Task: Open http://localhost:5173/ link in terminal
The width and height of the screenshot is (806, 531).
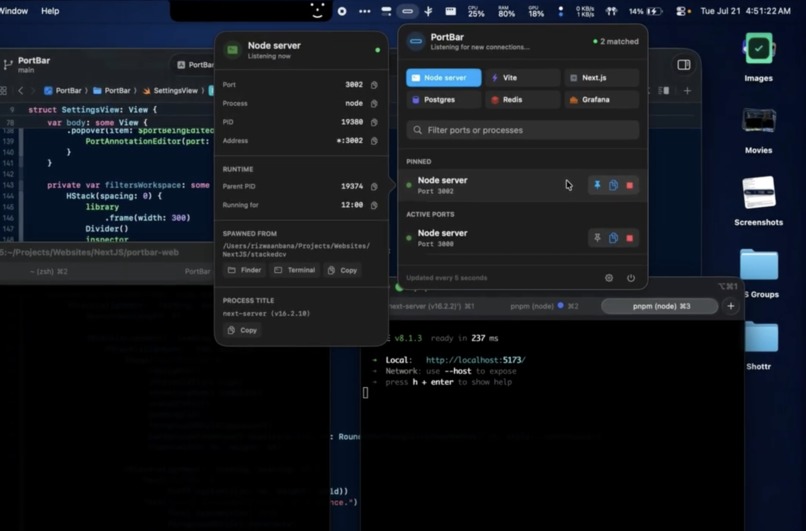Action: pos(475,360)
